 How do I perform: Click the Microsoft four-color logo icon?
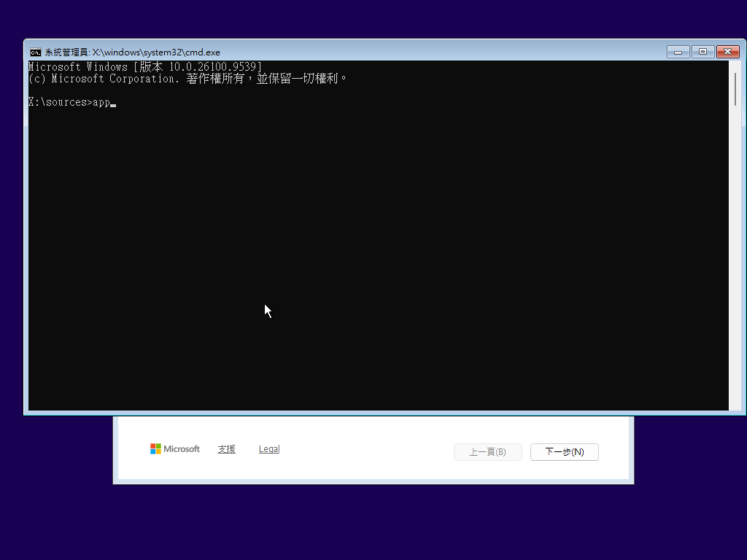pyautogui.click(x=155, y=448)
